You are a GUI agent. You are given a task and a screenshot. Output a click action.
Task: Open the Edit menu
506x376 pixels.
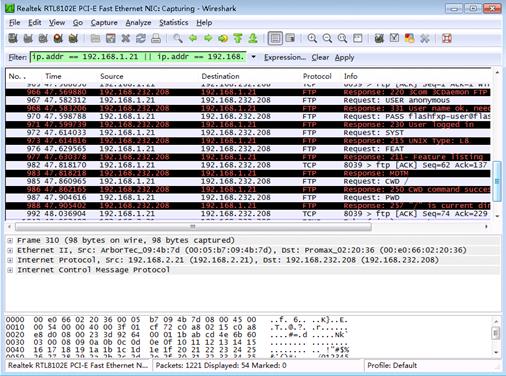(35, 23)
